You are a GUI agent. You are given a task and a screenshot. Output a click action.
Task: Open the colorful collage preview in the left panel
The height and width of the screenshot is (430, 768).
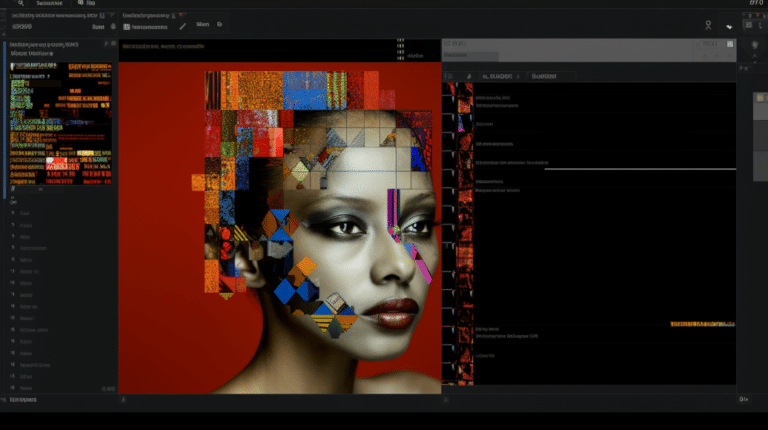(61, 123)
